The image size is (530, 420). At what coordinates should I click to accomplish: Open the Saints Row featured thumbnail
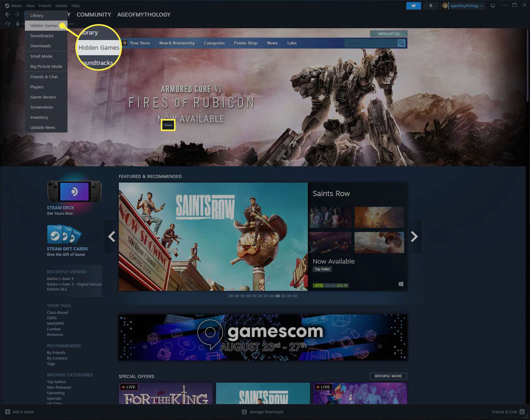tap(330, 217)
